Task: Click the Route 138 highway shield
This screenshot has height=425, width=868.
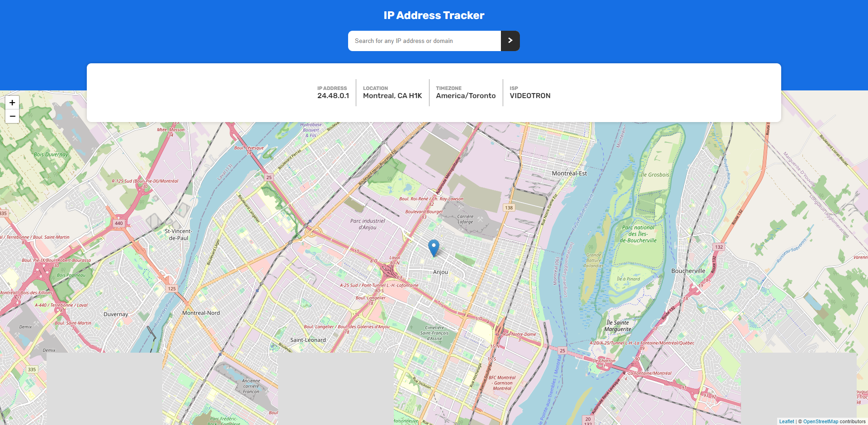Action: coord(509,208)
